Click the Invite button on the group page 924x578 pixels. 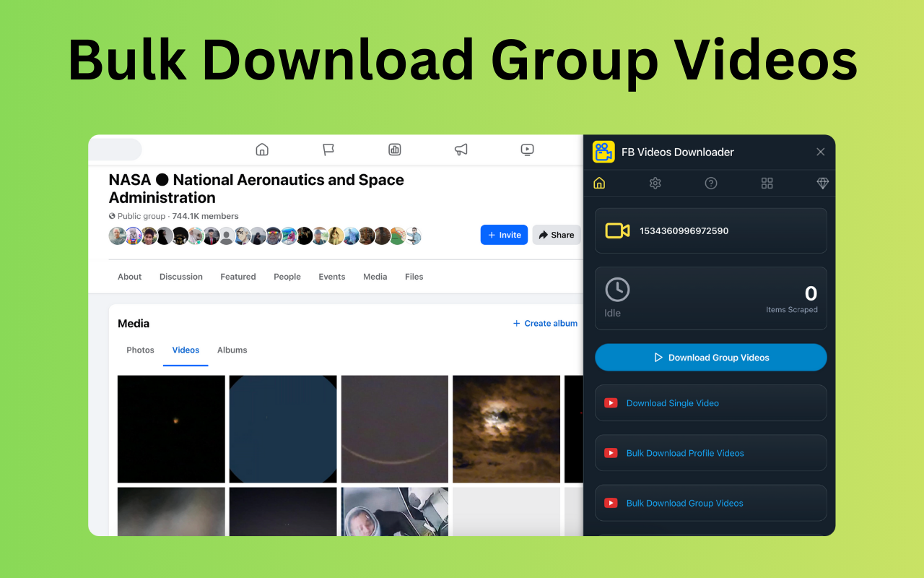coord(504,234)
